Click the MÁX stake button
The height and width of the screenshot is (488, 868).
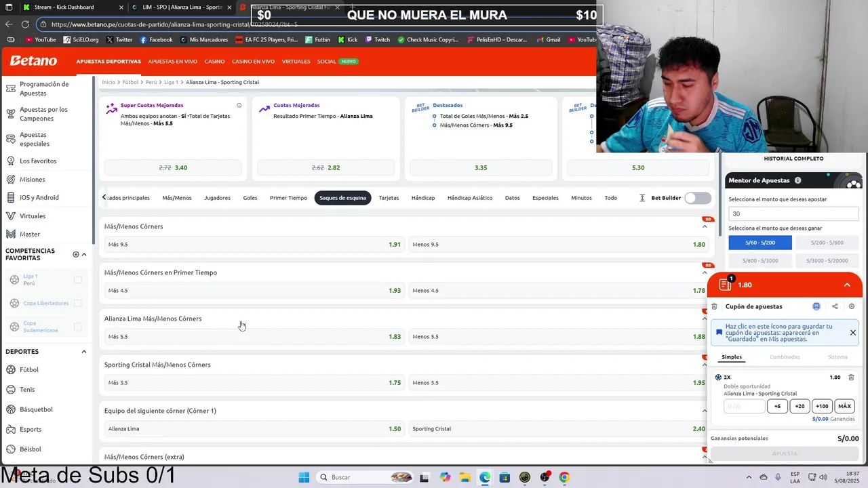[x=844, y=407]
